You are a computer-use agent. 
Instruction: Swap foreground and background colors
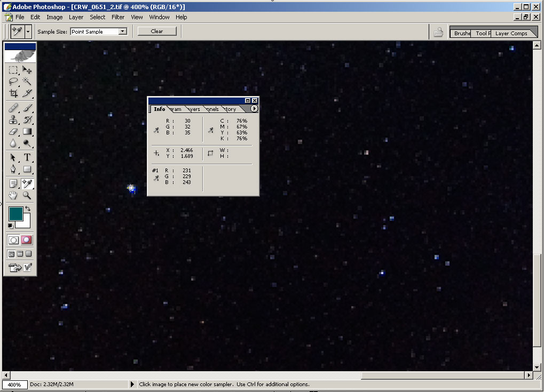[x=28, y=209]
